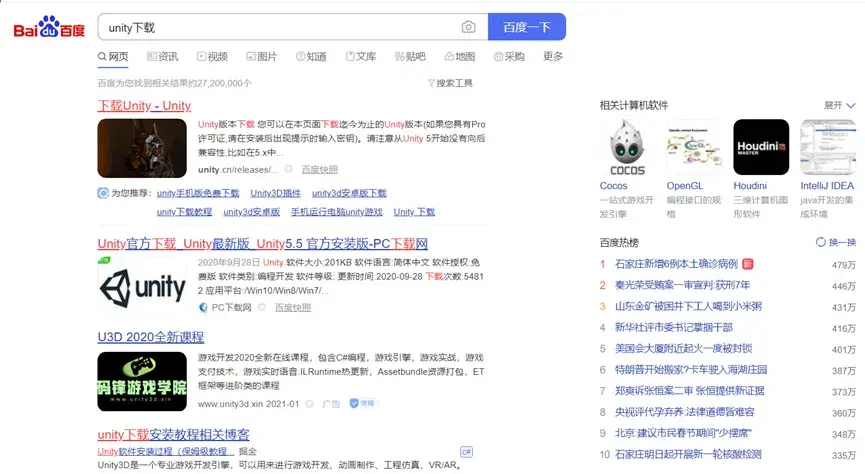Open the OpenGL text link
The height and width of the screenshot is (474, 865).
click(685, 186)
